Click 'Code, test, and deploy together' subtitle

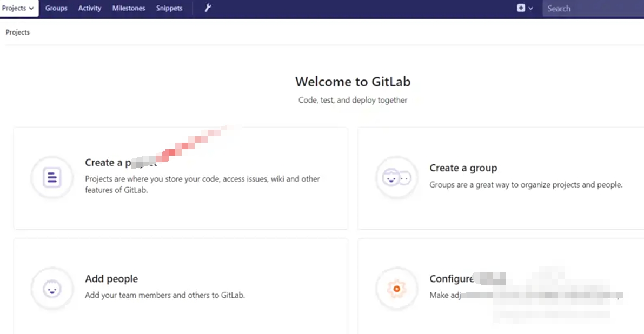coord(353,100)
